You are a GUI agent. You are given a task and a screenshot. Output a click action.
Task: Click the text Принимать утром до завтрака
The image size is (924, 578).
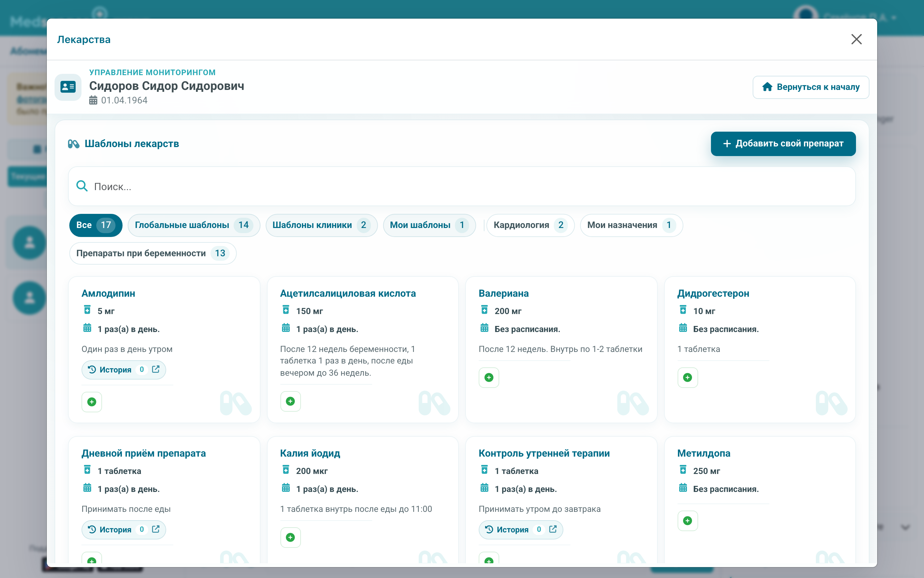point(540,509)
